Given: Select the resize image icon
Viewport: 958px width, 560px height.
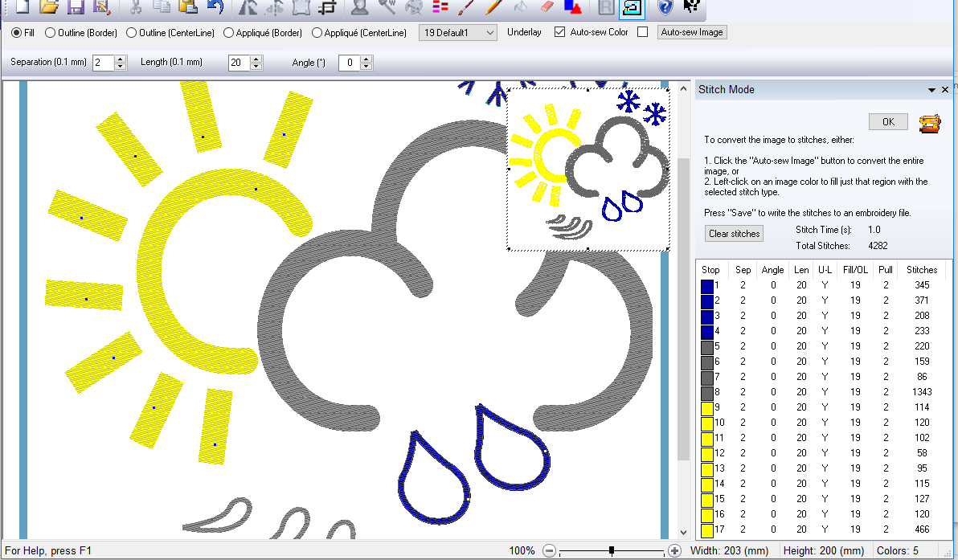Looking at the screenshot, I should coord(301,6).
